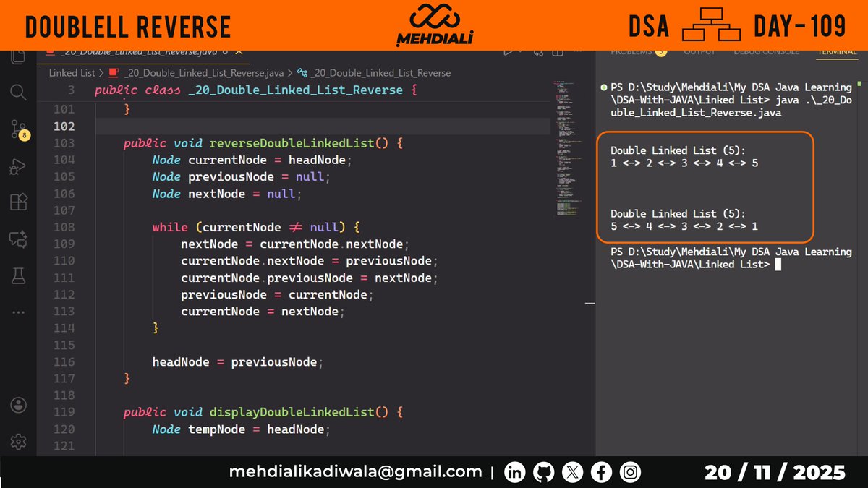Click the first 'Double Linked List (5):' terminal line

(x=678, y=150)
